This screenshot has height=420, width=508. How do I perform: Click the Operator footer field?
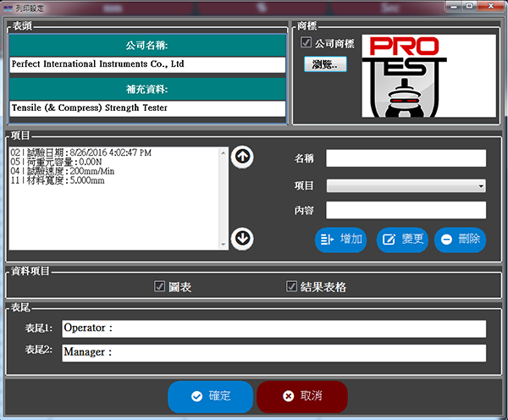[x=273, y=329]
